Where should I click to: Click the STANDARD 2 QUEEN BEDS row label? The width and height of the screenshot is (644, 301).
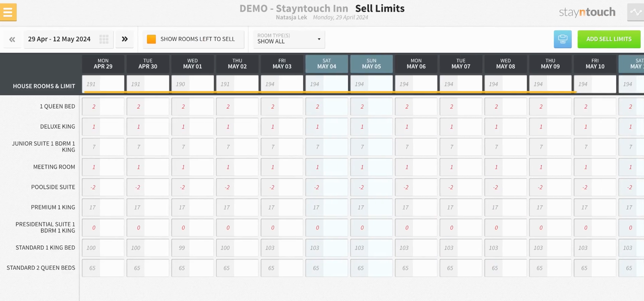[41, 268]
